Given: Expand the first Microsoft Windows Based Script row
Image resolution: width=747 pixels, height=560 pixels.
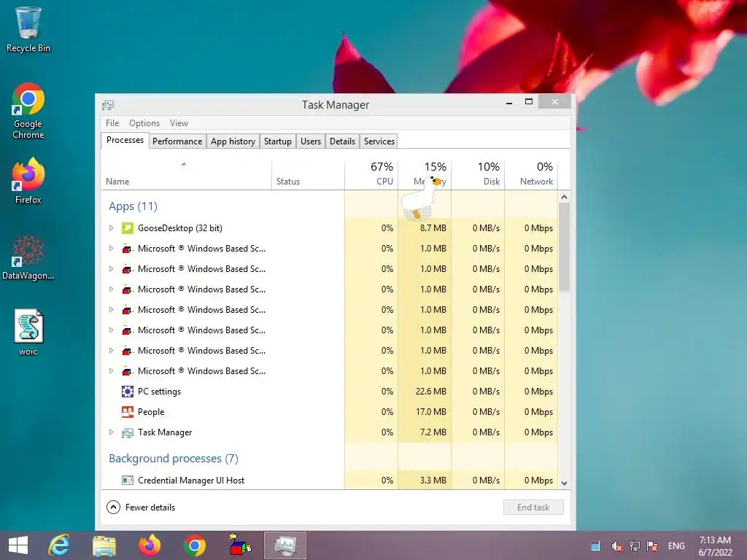Looking at the screenshot, I should click(x=111, y=249).
